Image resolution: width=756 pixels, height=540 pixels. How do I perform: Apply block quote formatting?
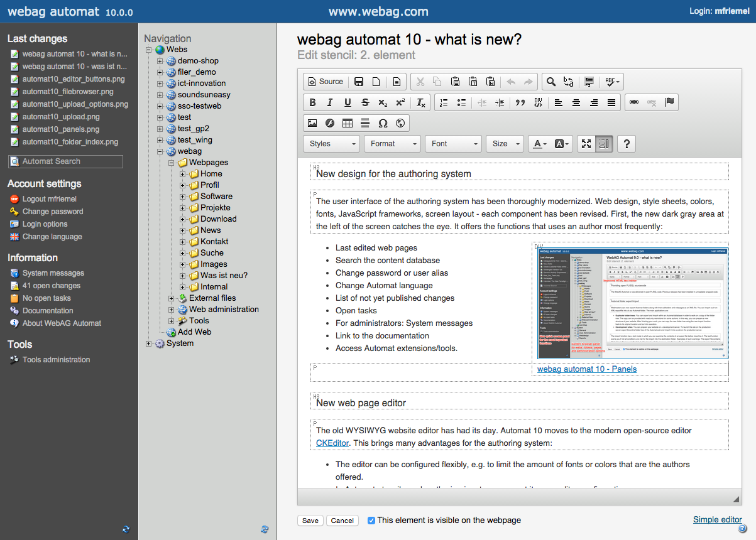(520, 103)
